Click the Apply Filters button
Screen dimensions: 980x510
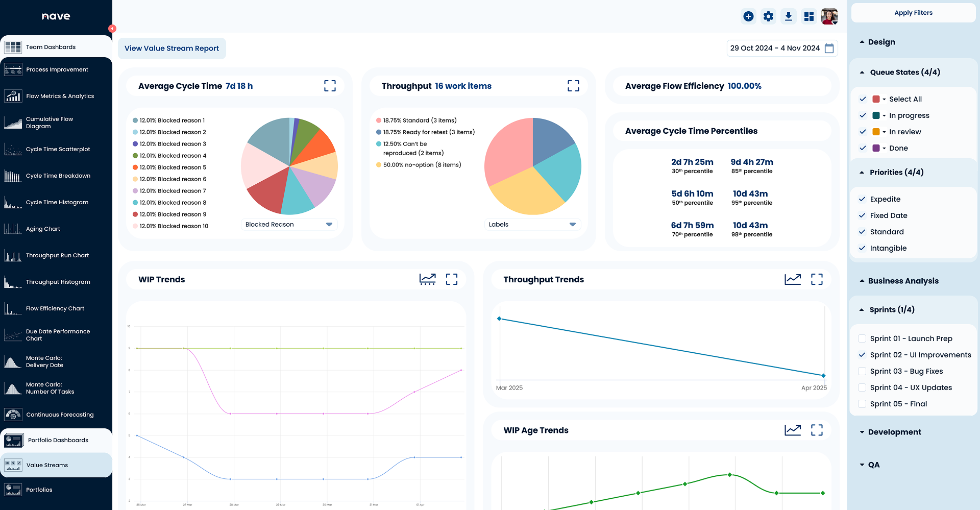click(913, 13)
